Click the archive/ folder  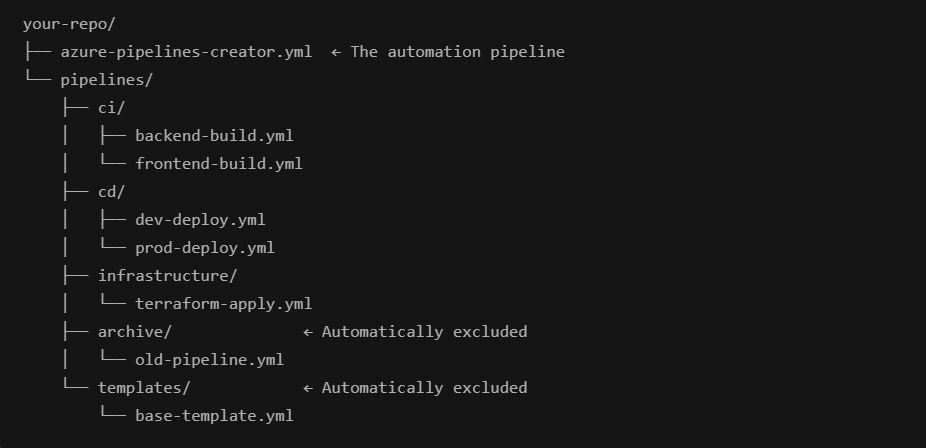[x=134, y=332]
